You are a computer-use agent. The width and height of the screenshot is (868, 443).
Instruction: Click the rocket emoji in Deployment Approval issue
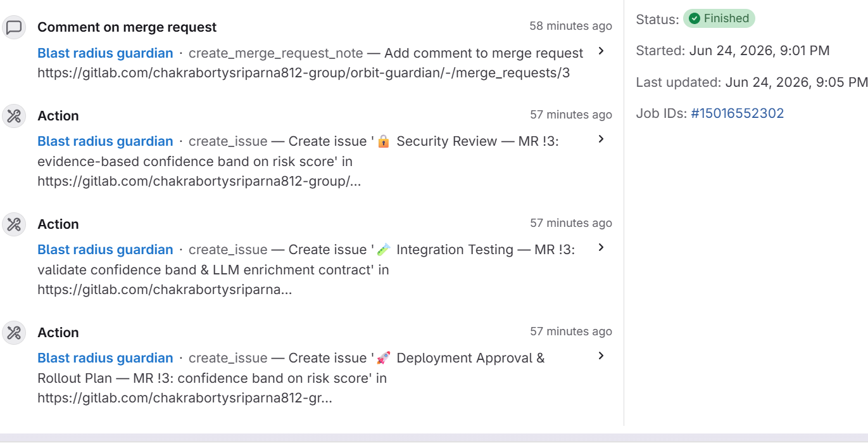(383, 359)
